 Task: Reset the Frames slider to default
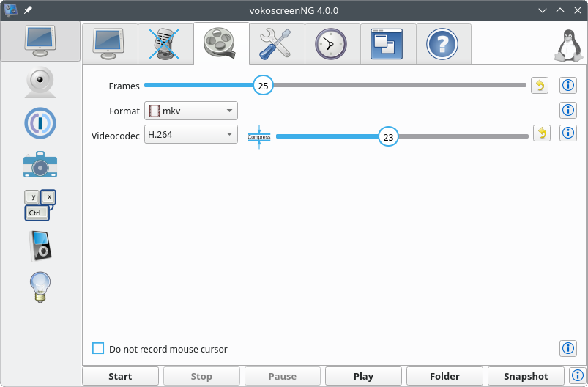tap(540, 86)
